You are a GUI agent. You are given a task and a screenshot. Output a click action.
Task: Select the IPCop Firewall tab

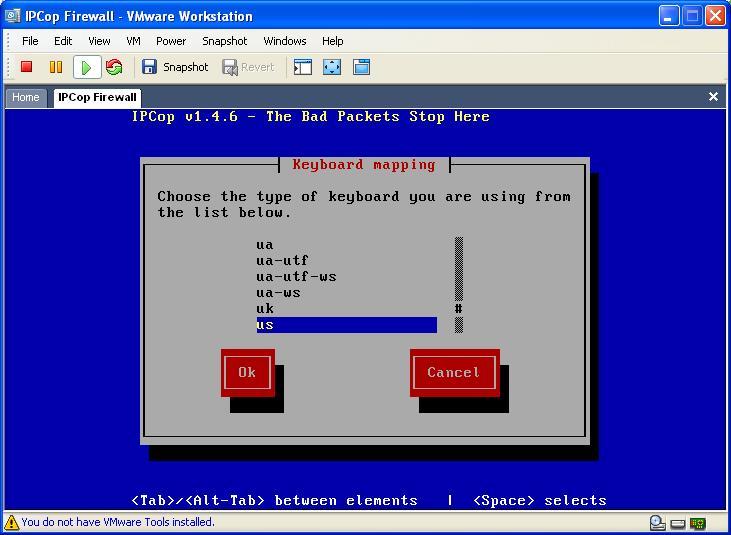coord(97,97)
